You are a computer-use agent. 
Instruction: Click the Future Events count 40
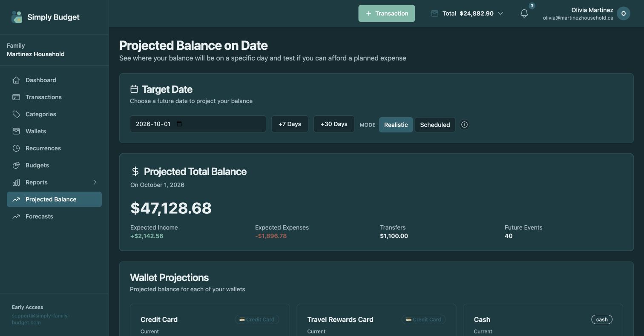pos(509,236)
